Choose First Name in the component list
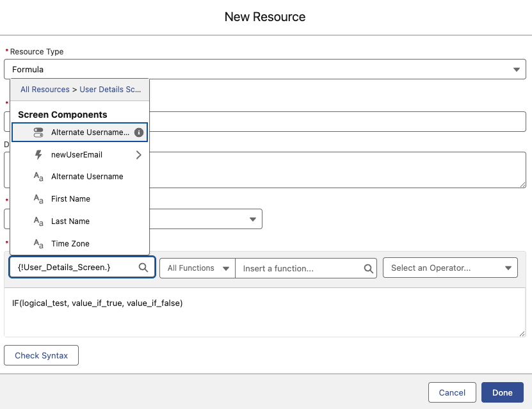 coord(70,199)
